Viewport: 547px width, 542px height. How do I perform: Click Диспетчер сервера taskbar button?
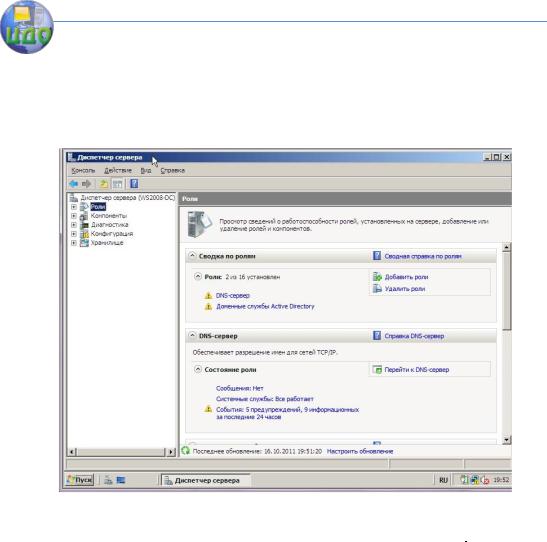point(206,480)
